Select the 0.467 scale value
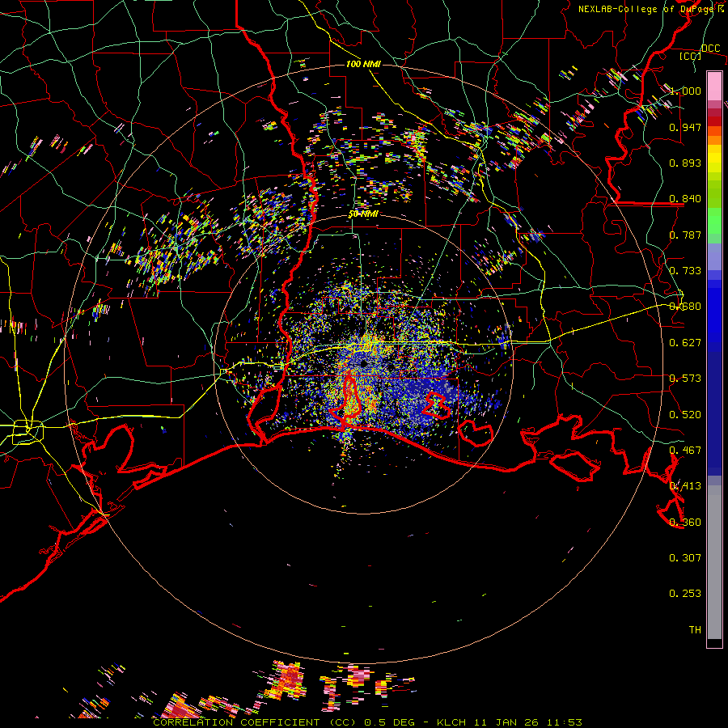728x728 pixels. (x=685, y=451)
